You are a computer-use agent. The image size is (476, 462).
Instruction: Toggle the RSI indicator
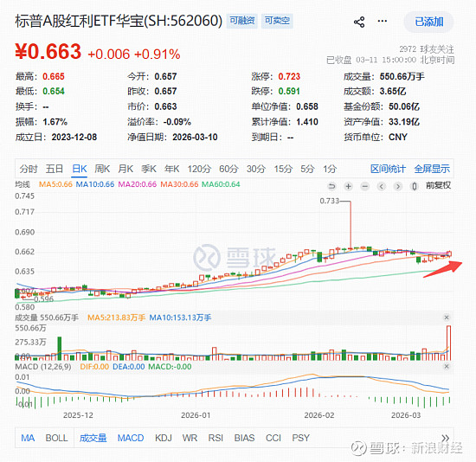[215, 438]
